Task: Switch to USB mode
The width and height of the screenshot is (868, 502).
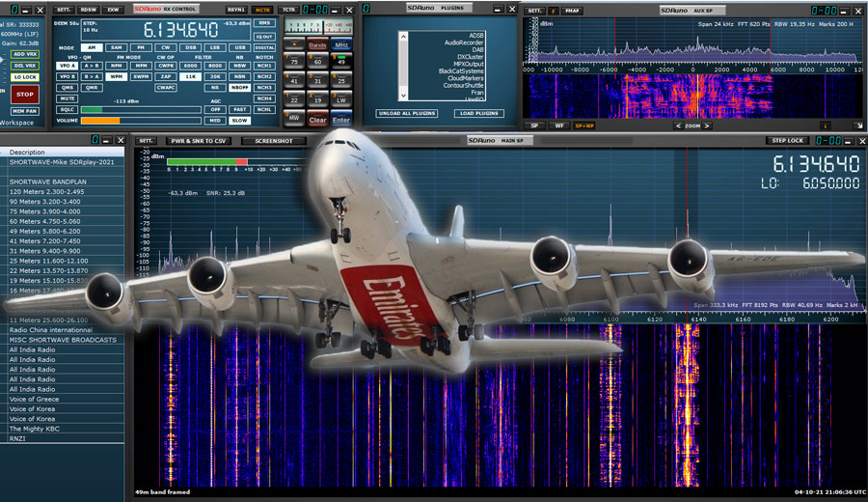Action: [240, 47]
